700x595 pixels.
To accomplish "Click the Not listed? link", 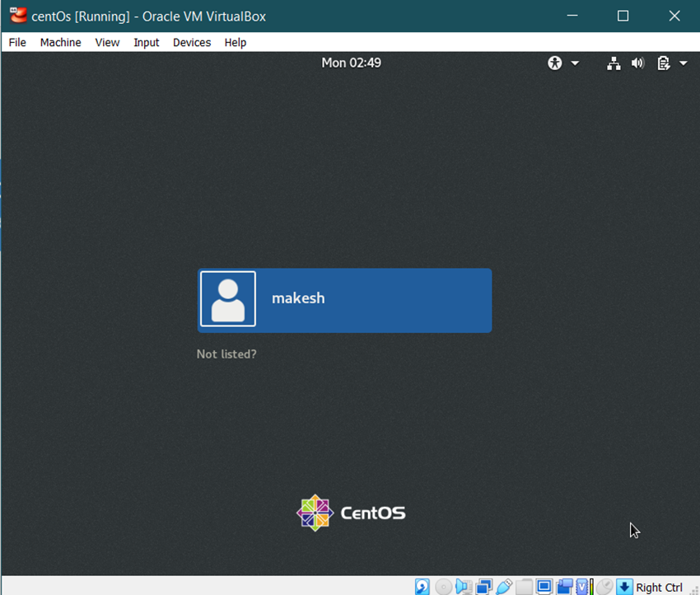I will coord(226,354).
